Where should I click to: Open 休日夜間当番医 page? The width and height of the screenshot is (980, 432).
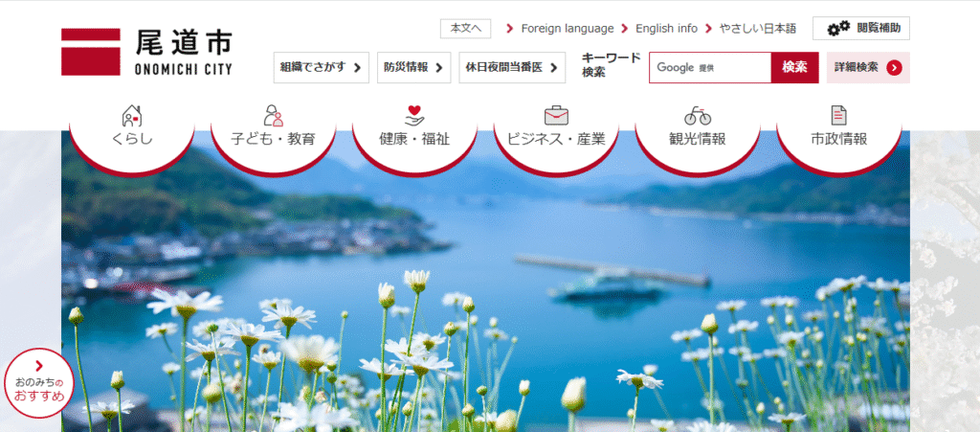pyautogui.click(x=512, y=67)
